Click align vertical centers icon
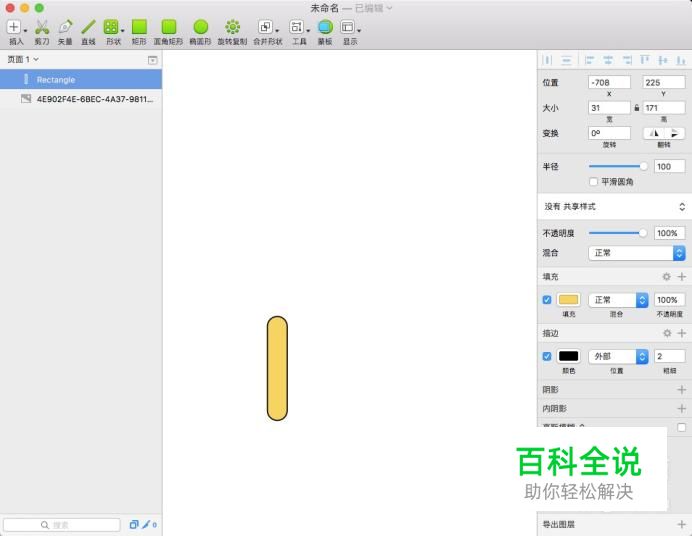The width and height of the screenshot is (692, 536). [663, 60]
